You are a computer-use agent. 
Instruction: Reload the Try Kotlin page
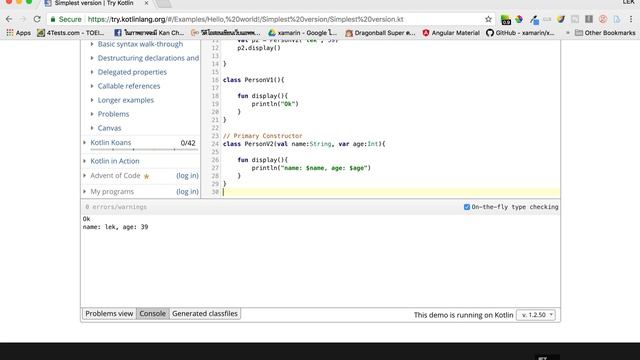tap(37, 19)
